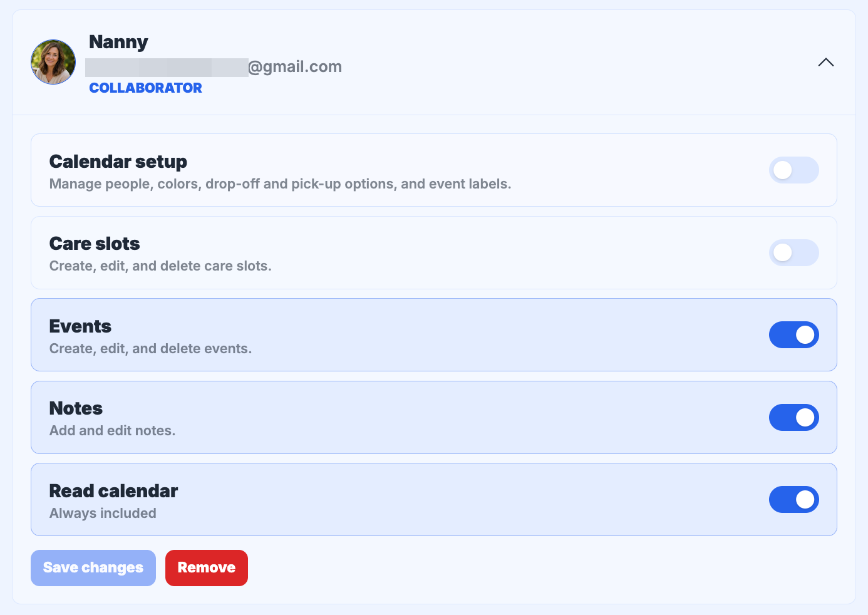Screen dimensions: 868x615
Task: Enable the Calendar setup permission
Action: (793, 170)
